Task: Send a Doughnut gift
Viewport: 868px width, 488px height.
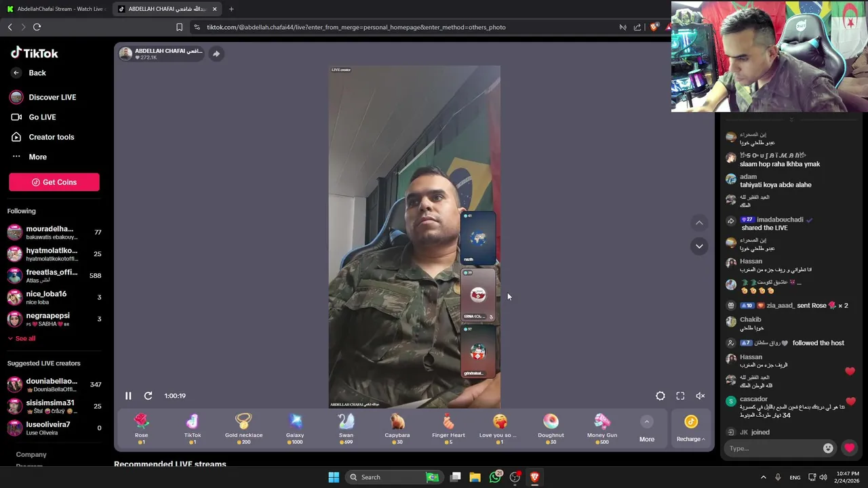Action: (x=551, y=429)
